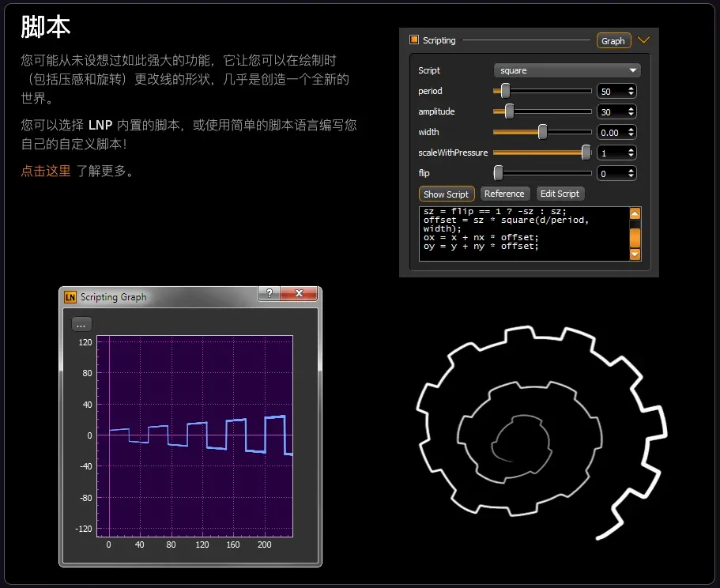Adjust flip with the spinner arrows
This screenshot has height=588, width=720.
[x=631, y=173]
